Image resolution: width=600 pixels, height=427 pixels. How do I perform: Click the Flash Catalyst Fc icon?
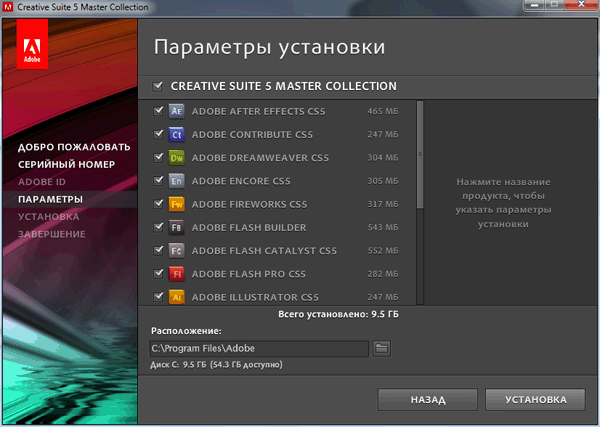(176, 251)
